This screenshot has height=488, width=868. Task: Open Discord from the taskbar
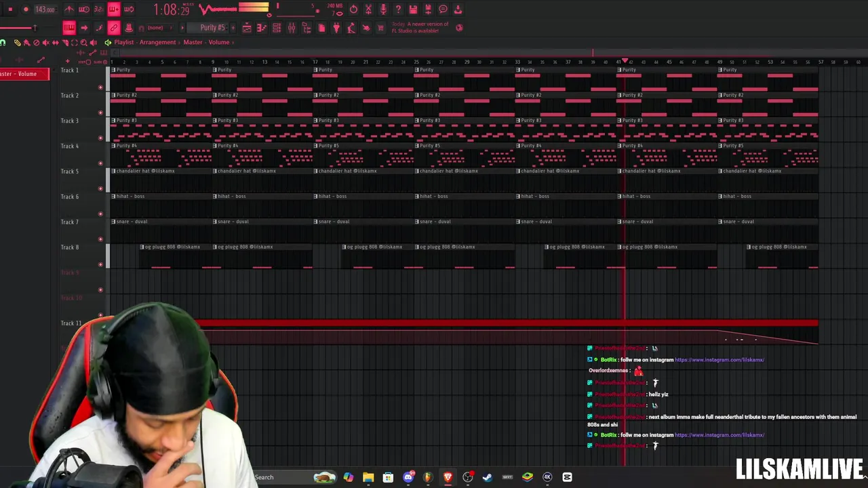click(408, 477)
